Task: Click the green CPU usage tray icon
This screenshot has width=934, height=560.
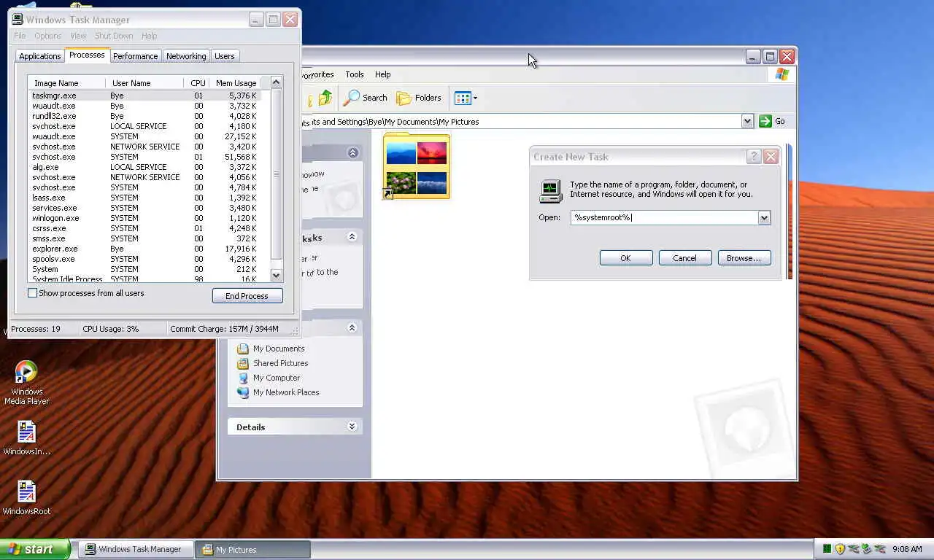Action: coord(827,549)
